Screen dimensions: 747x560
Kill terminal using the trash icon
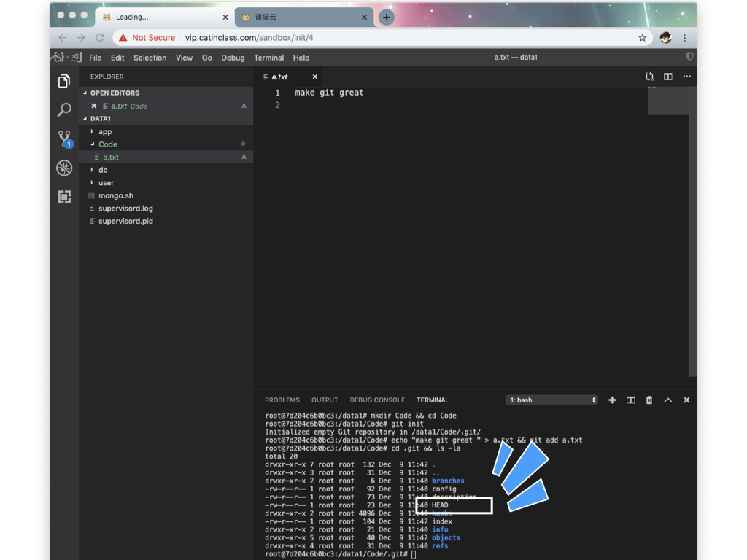(x=649, y=400)
